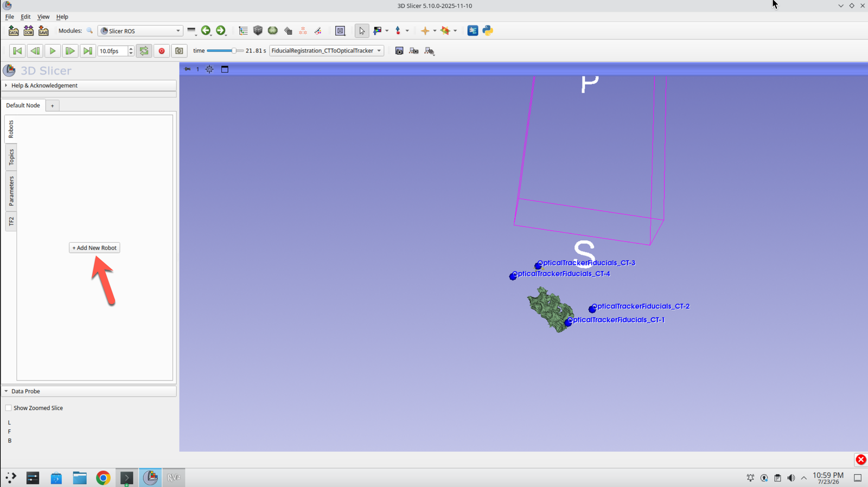868x487 pixels.
Task: Click the scene view restore icon
Action: click(x=429, y=51)
